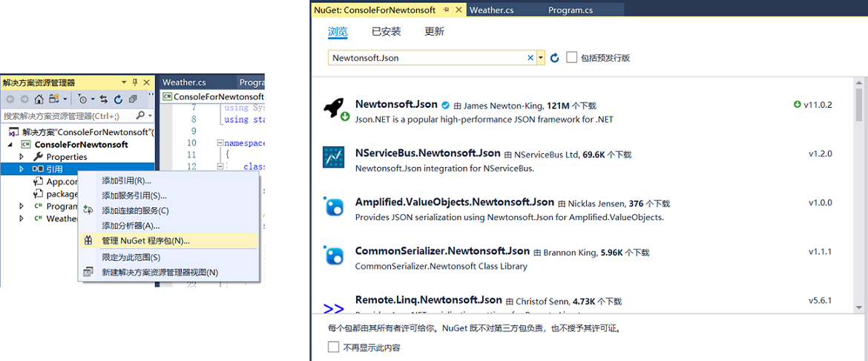Collapse the namespace block in code editor
The height and width of the screenshot is (361, 868).
pos(220,143)
